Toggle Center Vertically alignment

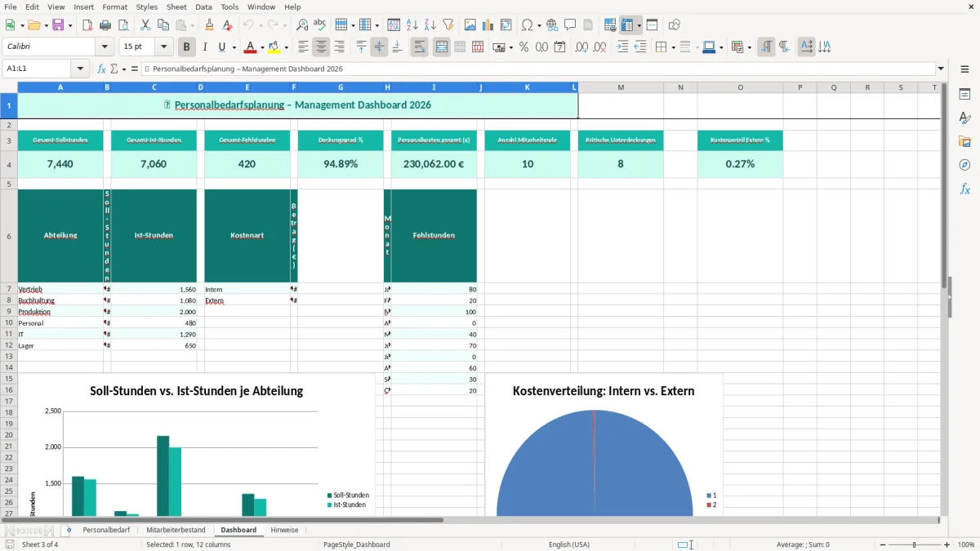[x=379, y=47]
